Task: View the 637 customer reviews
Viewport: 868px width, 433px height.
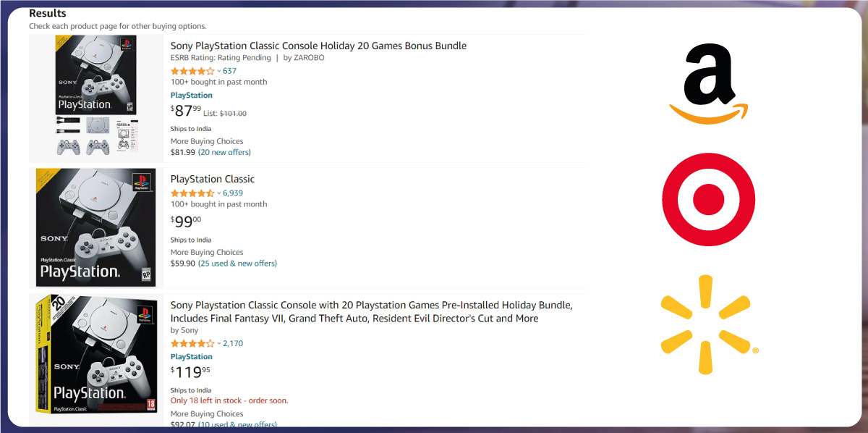Action: pyautogui.click(x=229, y=71)
